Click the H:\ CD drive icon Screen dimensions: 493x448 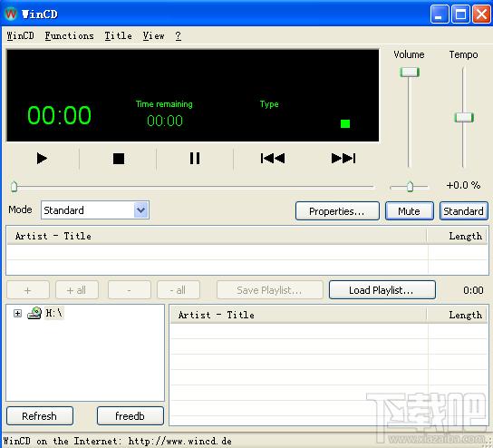pos(34,313)
